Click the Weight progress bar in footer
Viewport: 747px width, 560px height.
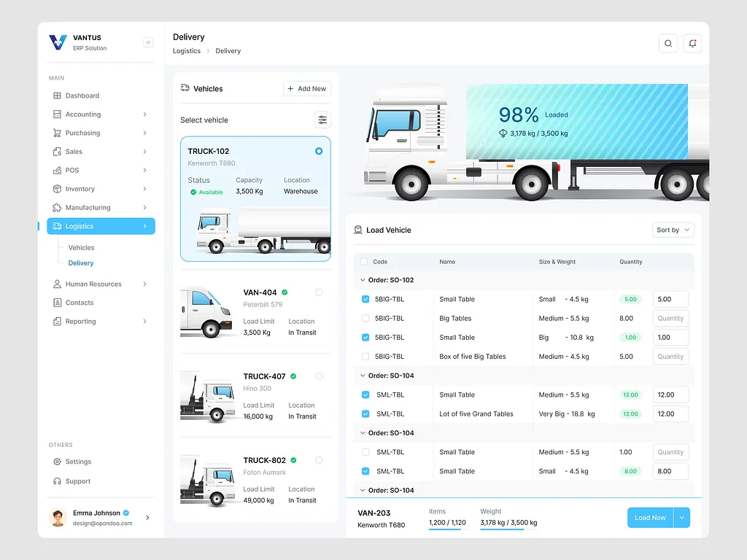tap(502, 529)
